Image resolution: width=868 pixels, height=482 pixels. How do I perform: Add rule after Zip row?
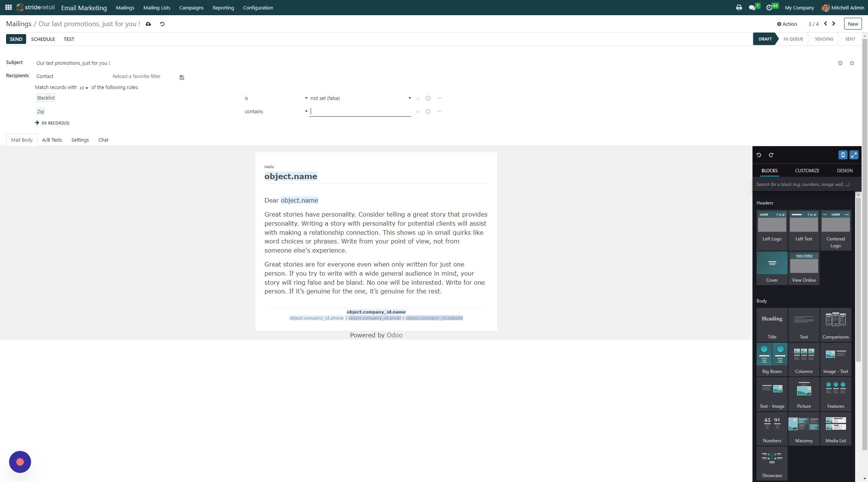(428, 111)
